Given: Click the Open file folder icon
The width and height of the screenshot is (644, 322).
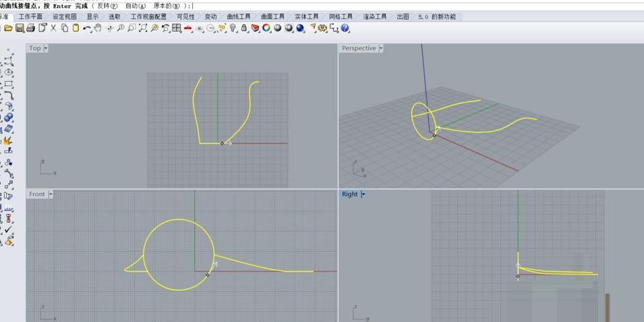Looking at the screenshot, I should tap(8, 28).
